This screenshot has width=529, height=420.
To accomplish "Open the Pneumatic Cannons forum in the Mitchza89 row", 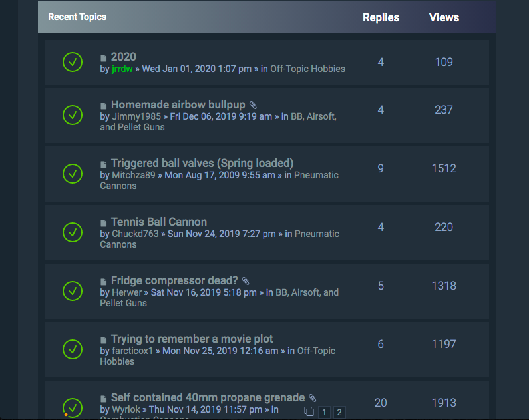I will pyautogui.click(x=316, y=175).
